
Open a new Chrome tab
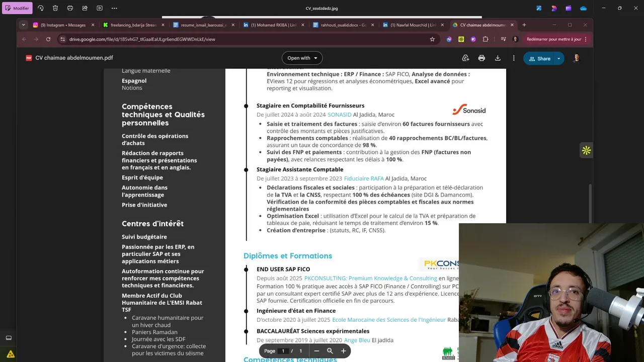524,25
